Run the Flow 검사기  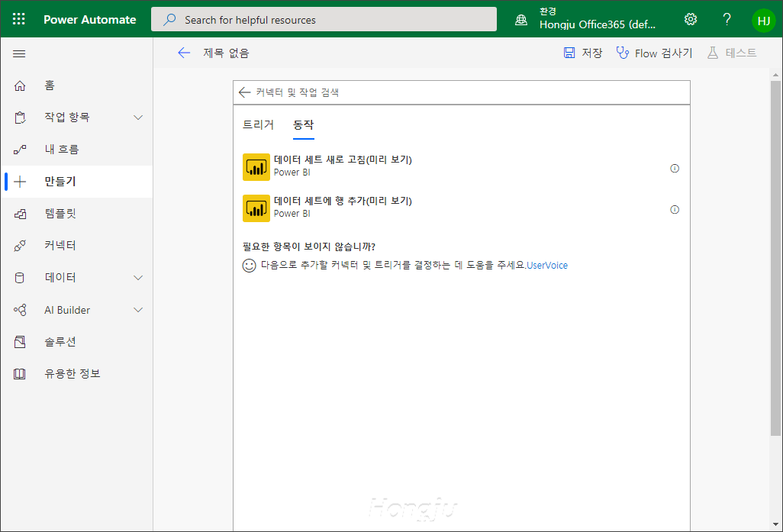tap(654, 53)
